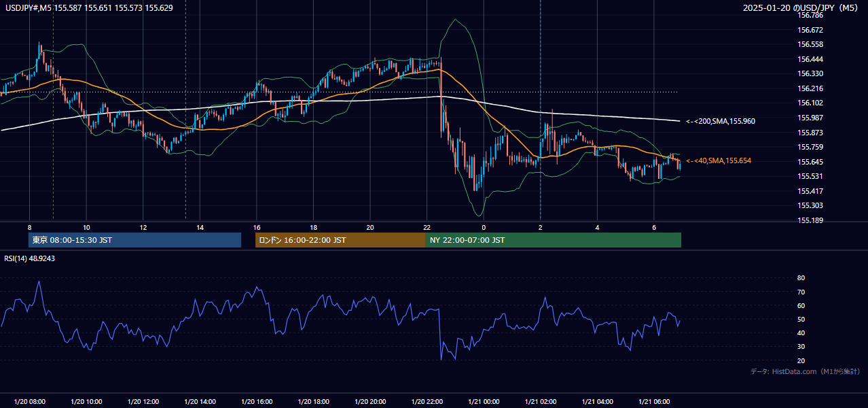Click bottom timestamp 1/20 20:00
This screenshot has height=408, width=868.
[x=370, y=402]
